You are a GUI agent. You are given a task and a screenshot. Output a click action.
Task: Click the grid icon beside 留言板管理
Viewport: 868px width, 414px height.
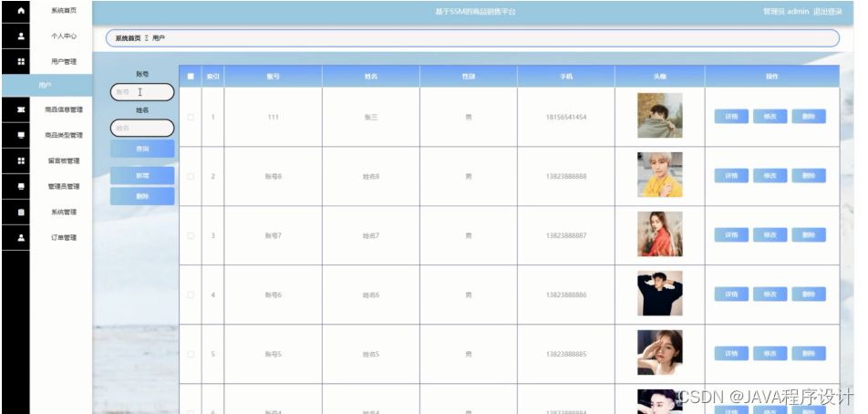(21, 160)
